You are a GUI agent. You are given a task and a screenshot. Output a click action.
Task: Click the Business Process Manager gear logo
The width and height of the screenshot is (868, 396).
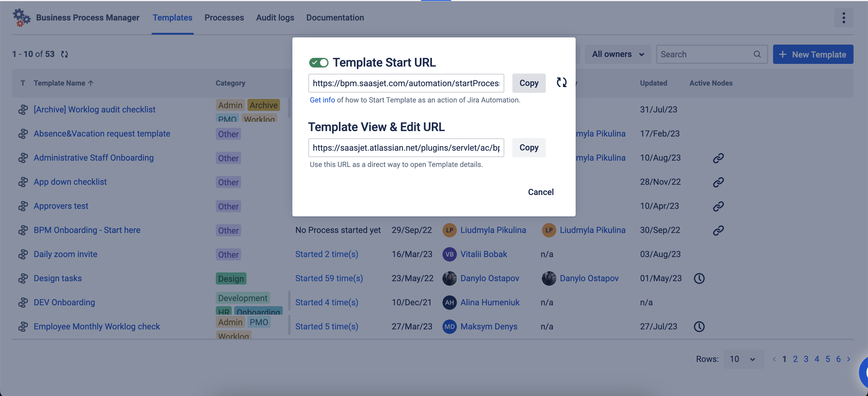(21, 17)
